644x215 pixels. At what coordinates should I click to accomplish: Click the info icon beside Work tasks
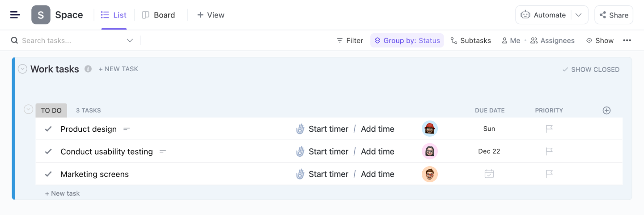tap(88, 69)
